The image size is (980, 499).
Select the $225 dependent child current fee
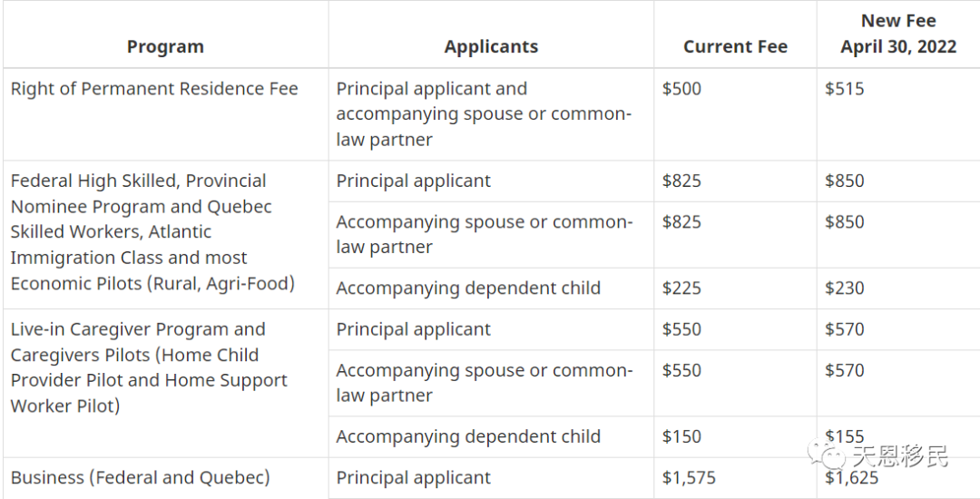[681, 288]
